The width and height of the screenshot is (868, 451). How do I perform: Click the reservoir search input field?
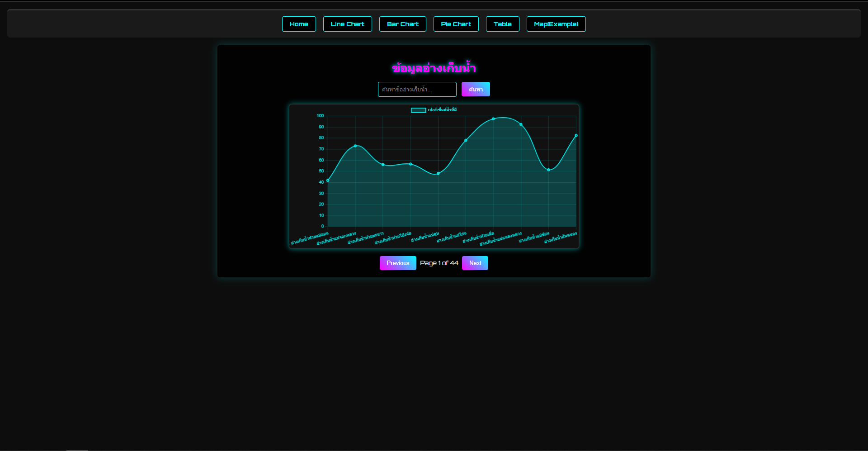click(x=417, y=89)
